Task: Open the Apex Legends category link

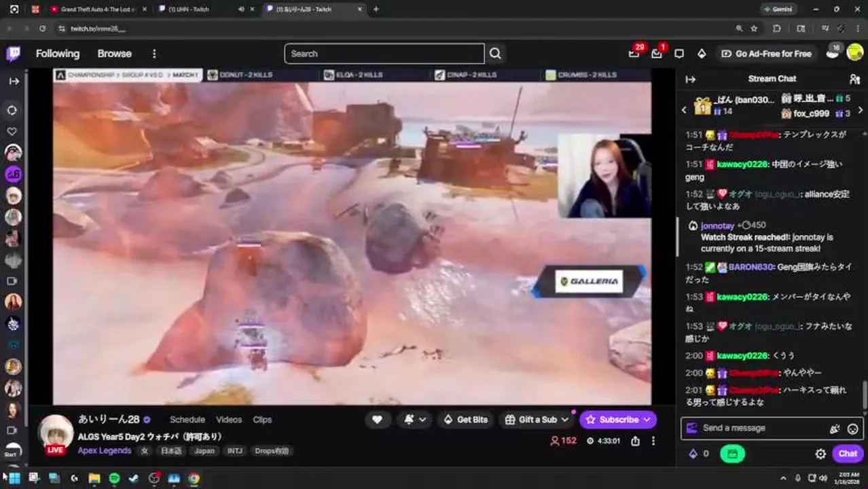Action: (x=105, y=450)
